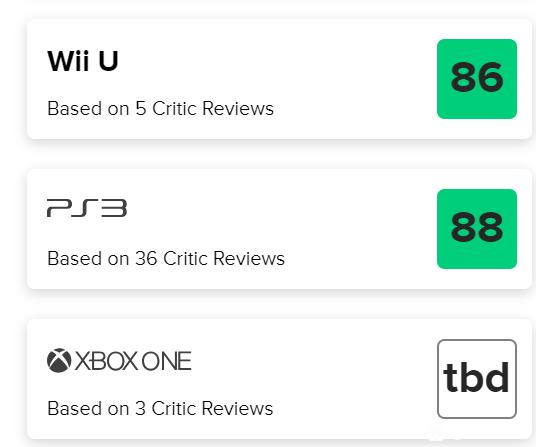Open "Based on 36 Critic Reviews" text

click(x=166, y=258)
